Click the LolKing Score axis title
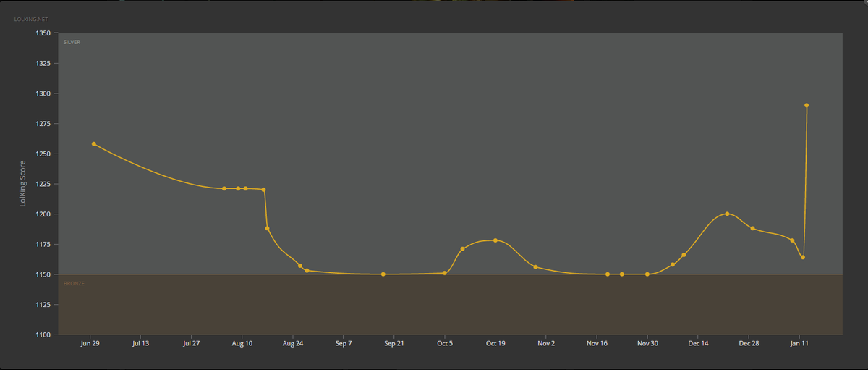The width and height of the screenshot is (868, 370). (x=23, y=184)
